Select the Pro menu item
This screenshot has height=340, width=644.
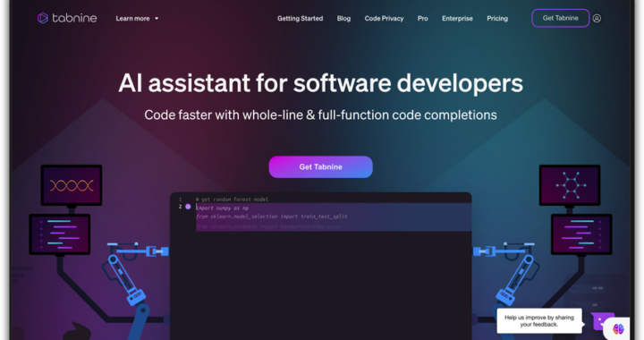tap(422, 19)
